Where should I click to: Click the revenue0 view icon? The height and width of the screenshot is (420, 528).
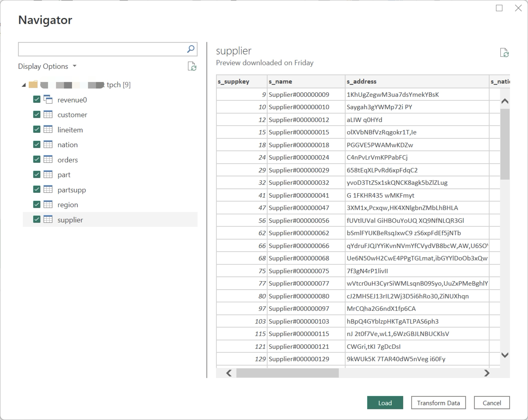click(48, 100)
